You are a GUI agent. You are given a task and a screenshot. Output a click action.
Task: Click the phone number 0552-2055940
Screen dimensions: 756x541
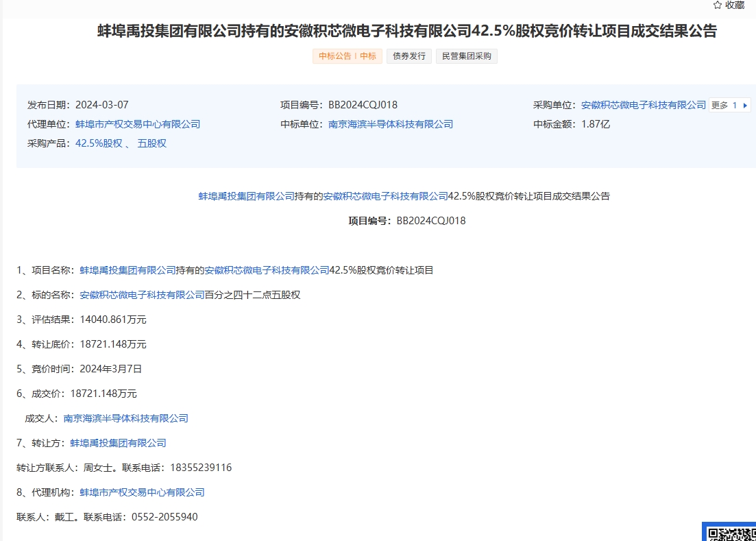(164, 517)
